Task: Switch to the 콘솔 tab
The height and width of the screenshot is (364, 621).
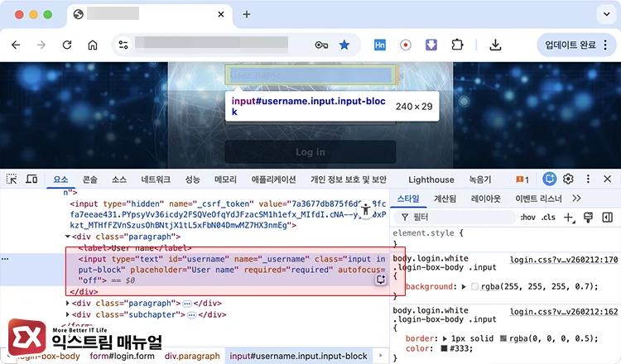Action: click(x=90, y=180)
